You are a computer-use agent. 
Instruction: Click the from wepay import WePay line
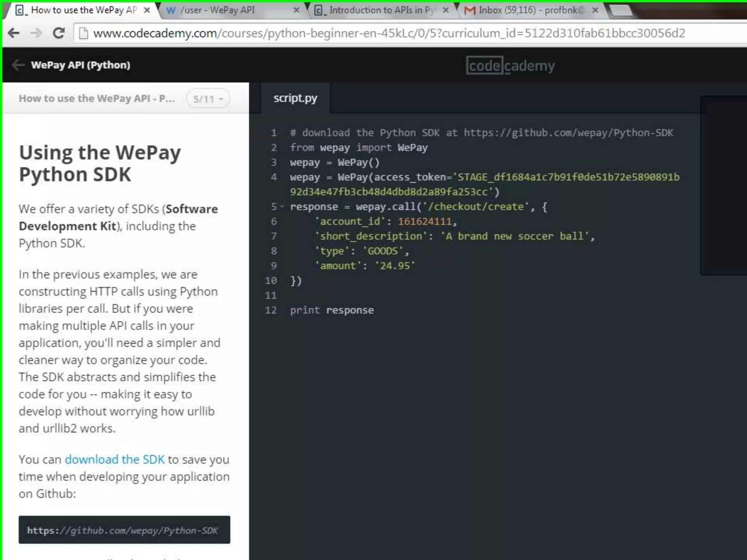click(359, 148)
